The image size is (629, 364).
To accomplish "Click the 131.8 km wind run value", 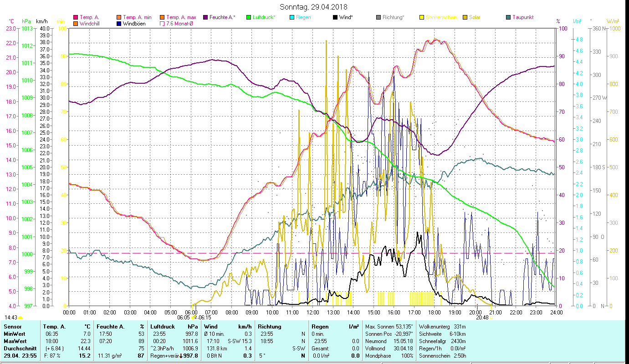I will click(x=217, y=349).
